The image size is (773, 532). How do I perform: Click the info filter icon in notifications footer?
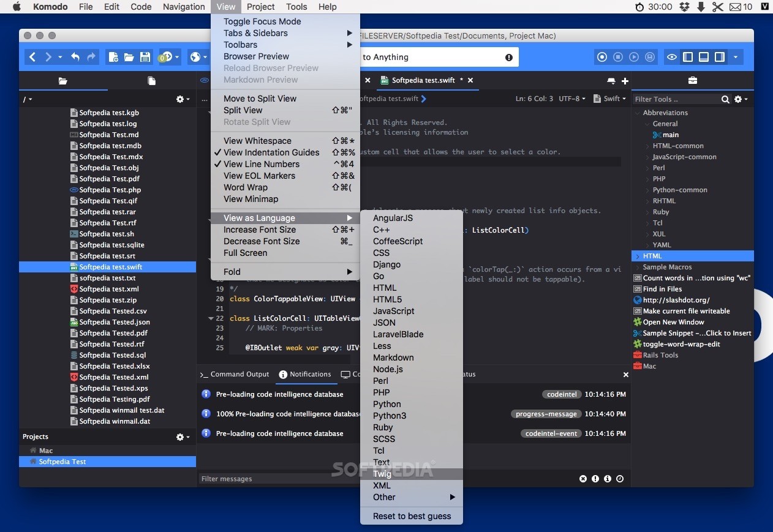pos(608,479)
